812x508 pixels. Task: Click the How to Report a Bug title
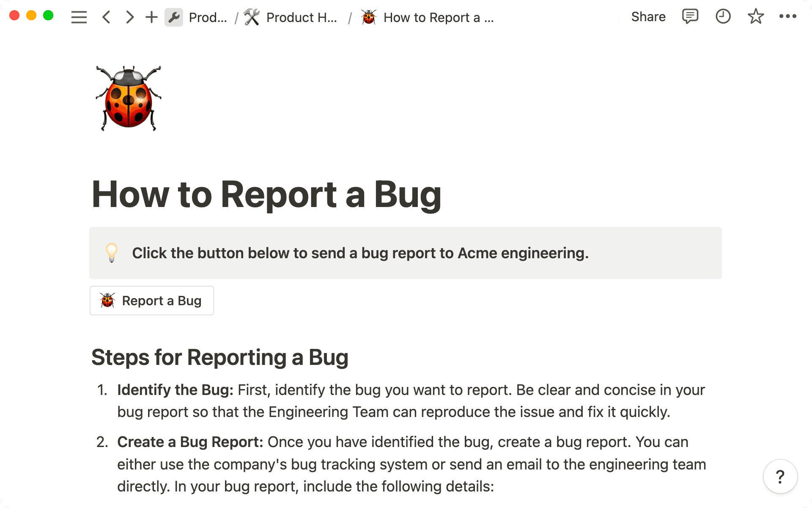pos(266,194)
